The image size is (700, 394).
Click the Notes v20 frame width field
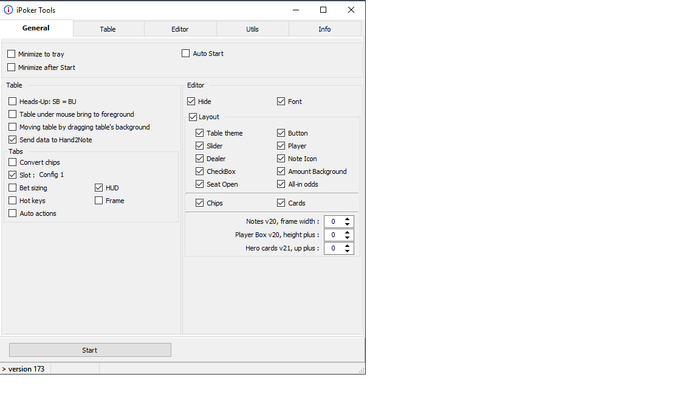coord(333,222)
